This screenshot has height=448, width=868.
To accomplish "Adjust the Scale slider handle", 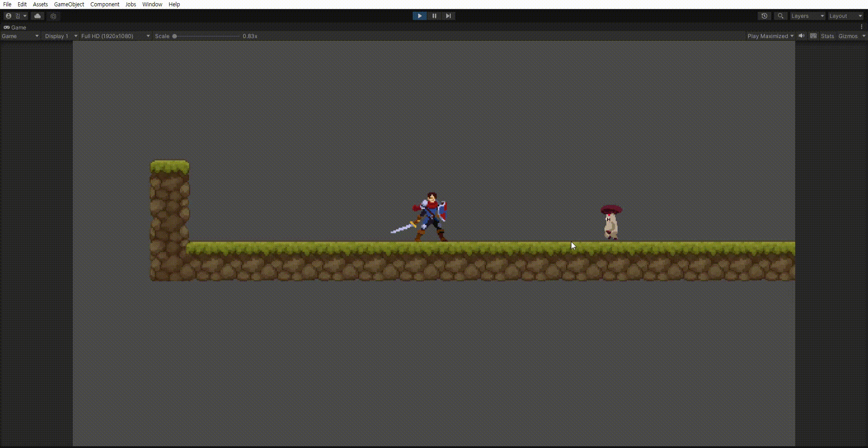I will click(x=175, y=36).
